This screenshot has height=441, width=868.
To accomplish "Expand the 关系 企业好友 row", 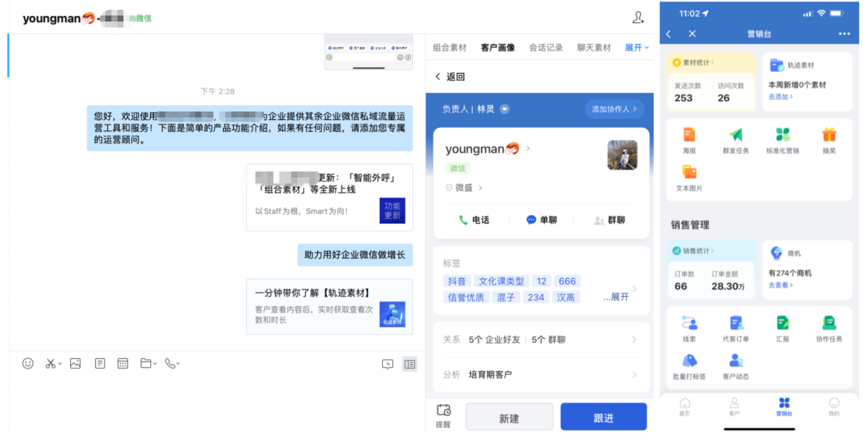I will 541,339.
